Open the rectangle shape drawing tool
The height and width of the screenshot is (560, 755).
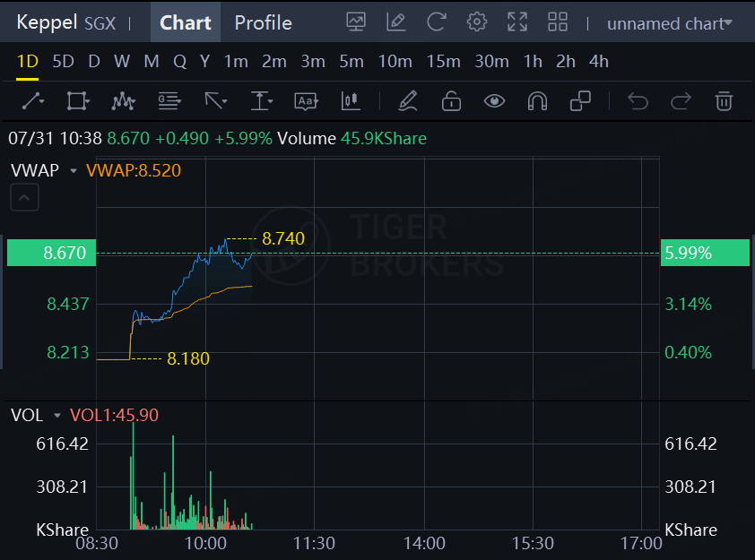[78, 101]
